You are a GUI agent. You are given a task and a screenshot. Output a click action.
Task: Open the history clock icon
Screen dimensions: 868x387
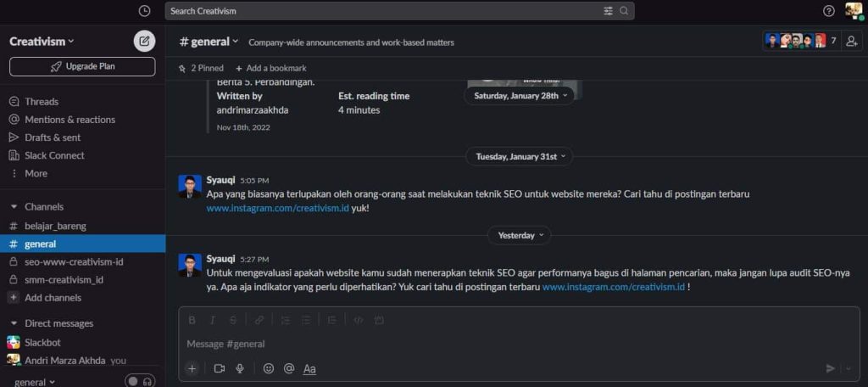click(x=144, y=10)
